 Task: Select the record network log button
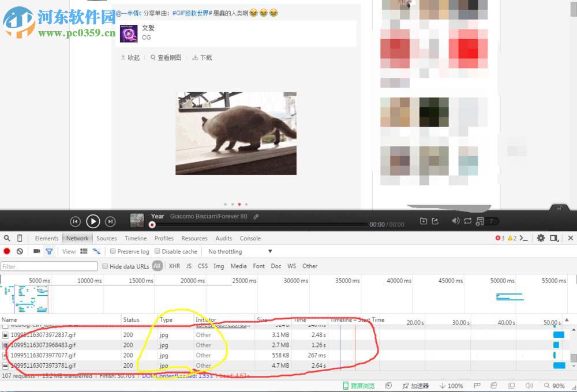[x=7, y=251]
